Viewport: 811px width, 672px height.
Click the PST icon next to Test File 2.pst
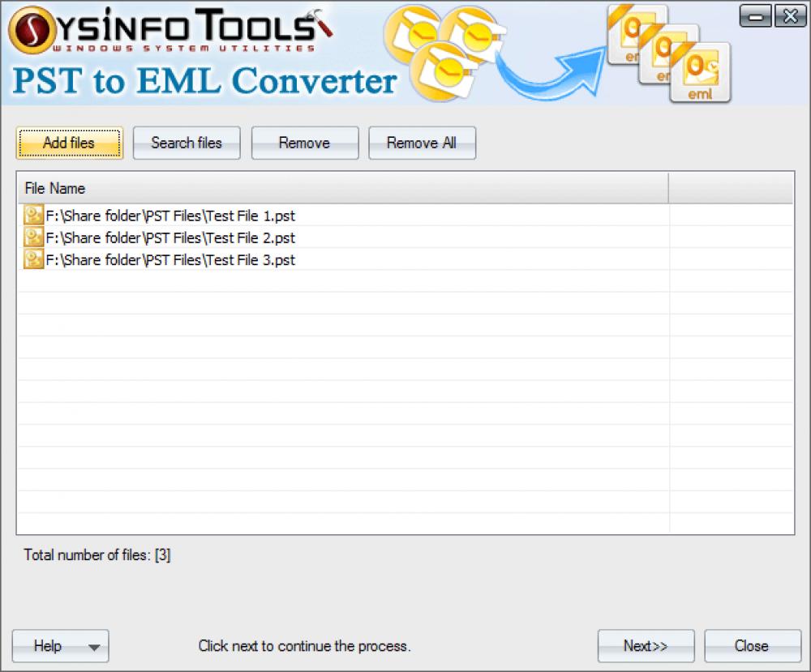pyautogui.click(x=33, y=238)
